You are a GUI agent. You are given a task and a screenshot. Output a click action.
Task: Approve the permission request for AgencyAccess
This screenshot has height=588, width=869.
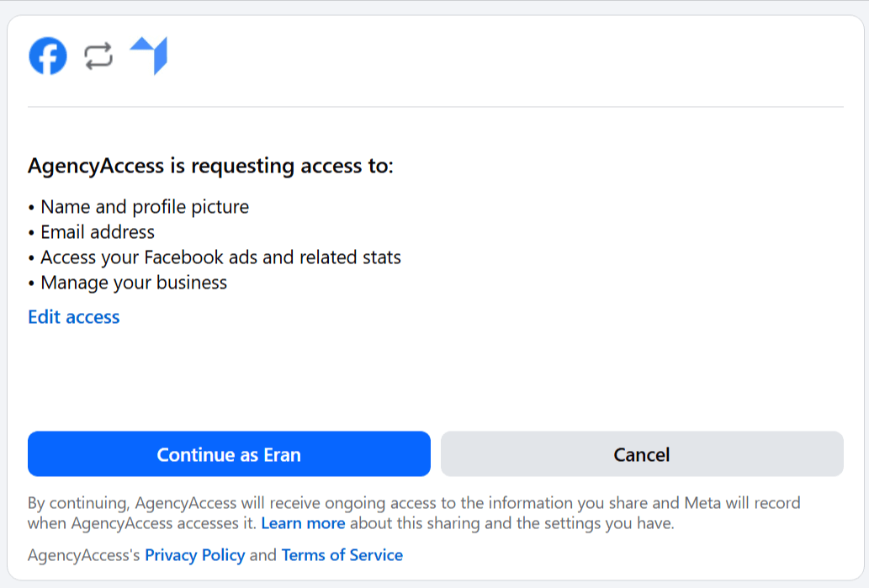point(228,453)
